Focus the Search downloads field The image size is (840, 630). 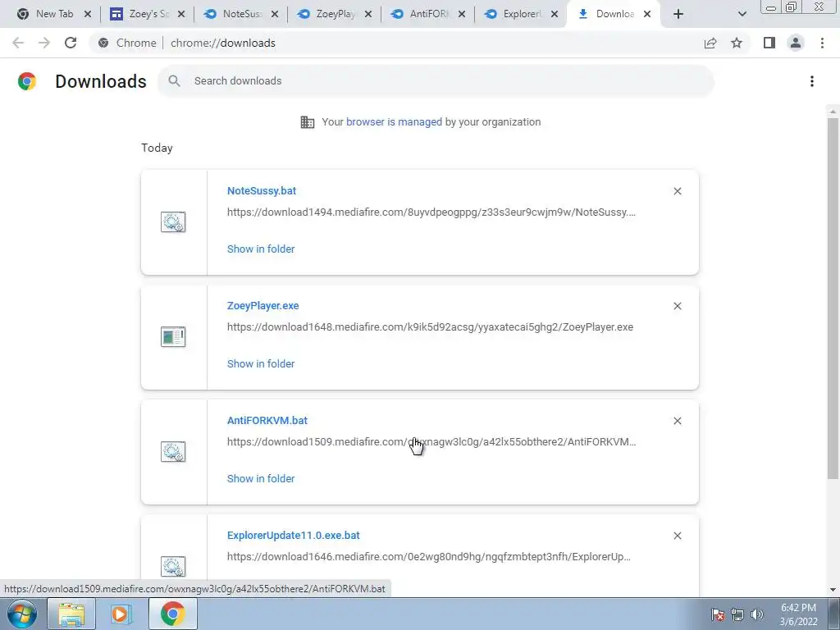[x=436, y=81]
